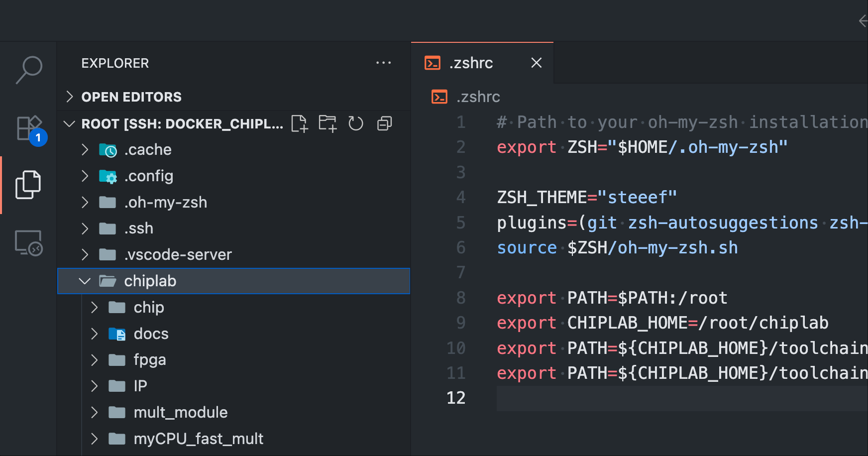Close the .zshrc editor tab
868x456 pixels.
coord(536,63)
